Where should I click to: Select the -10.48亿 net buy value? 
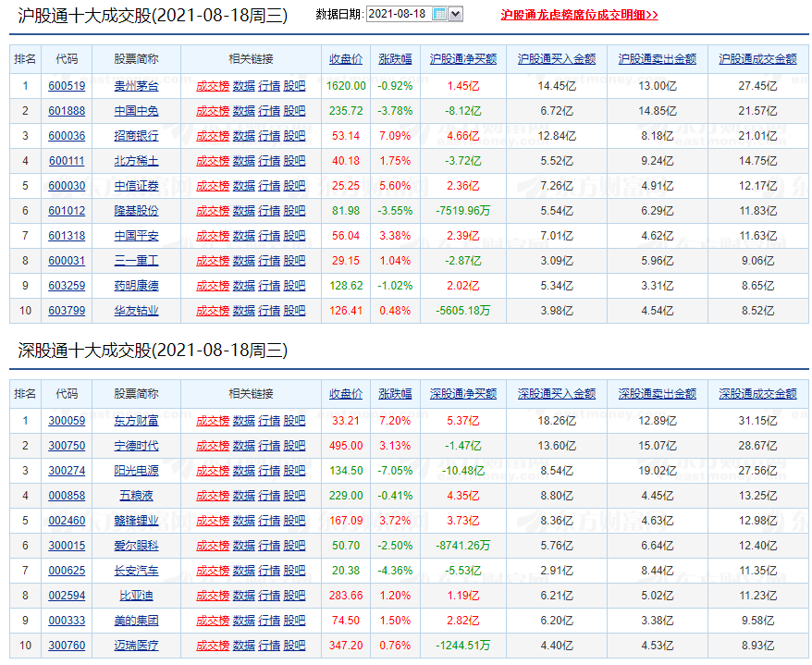tap(463, 471)
